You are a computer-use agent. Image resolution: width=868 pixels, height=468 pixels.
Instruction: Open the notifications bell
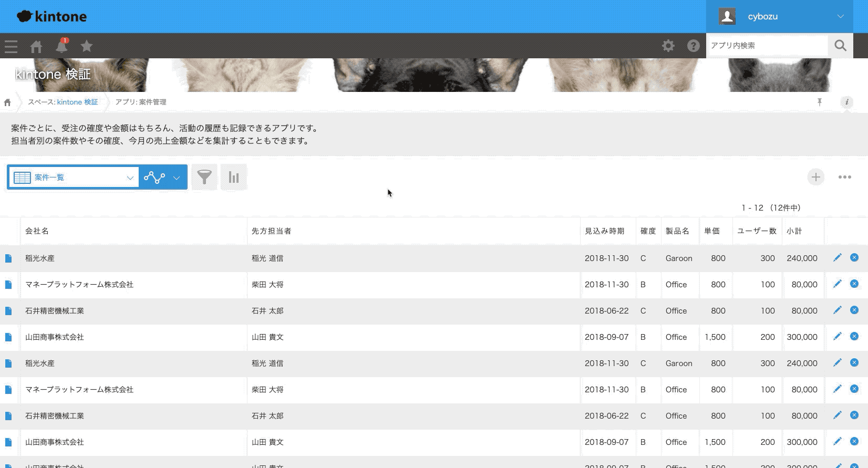[x=61, y=46]
